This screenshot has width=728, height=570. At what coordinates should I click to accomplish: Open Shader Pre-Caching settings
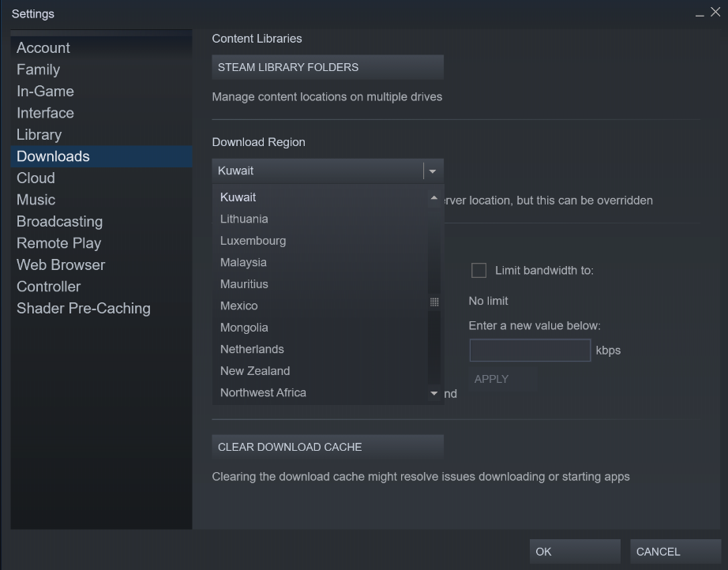tap(83, 309)
